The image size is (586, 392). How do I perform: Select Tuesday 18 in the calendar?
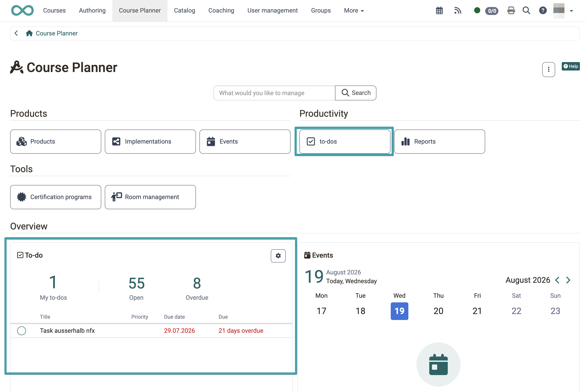[x=360, y=311]
